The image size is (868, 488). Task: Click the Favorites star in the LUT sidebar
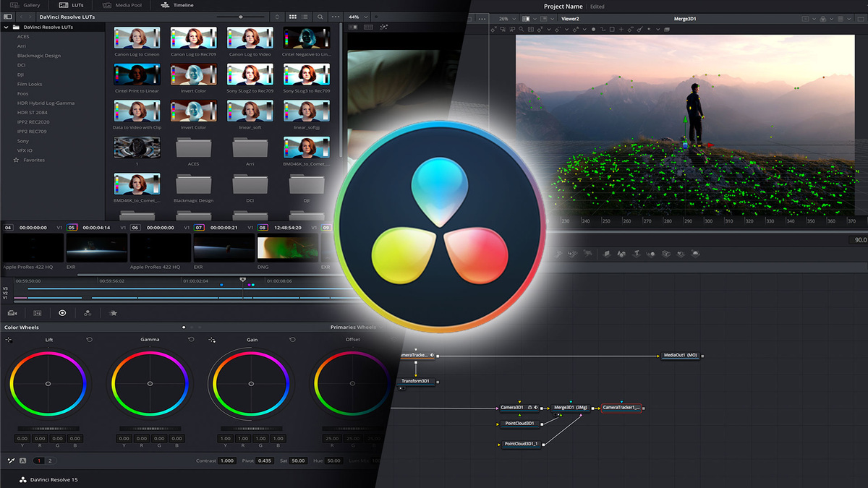[16, 160]
